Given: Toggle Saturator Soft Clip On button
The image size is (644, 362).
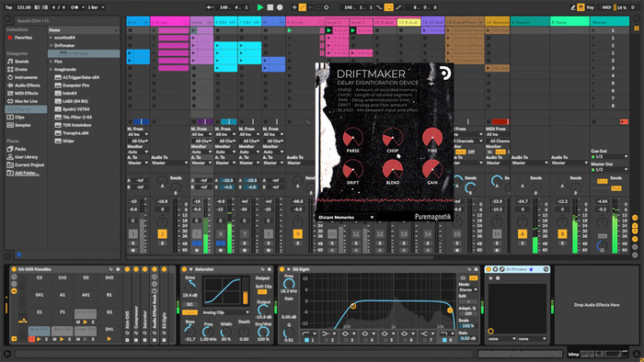Looking at the screenshot, I should tap(262, 292).
